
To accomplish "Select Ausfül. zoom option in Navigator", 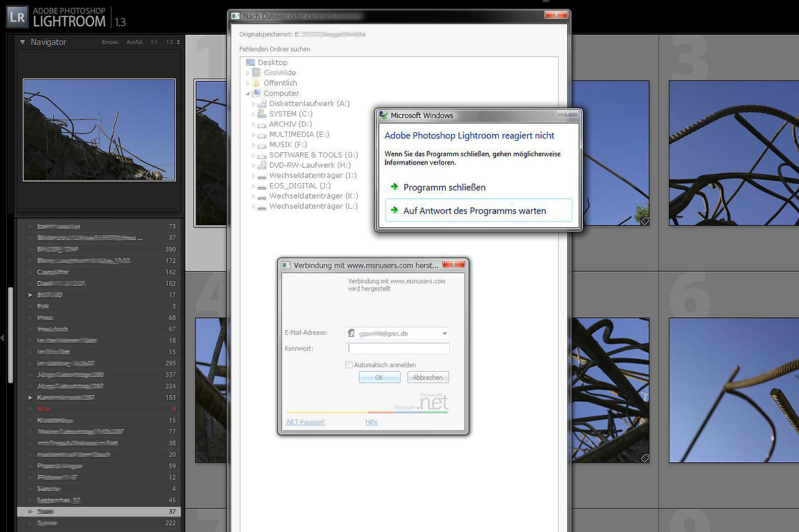I will (x=135, y=42).
